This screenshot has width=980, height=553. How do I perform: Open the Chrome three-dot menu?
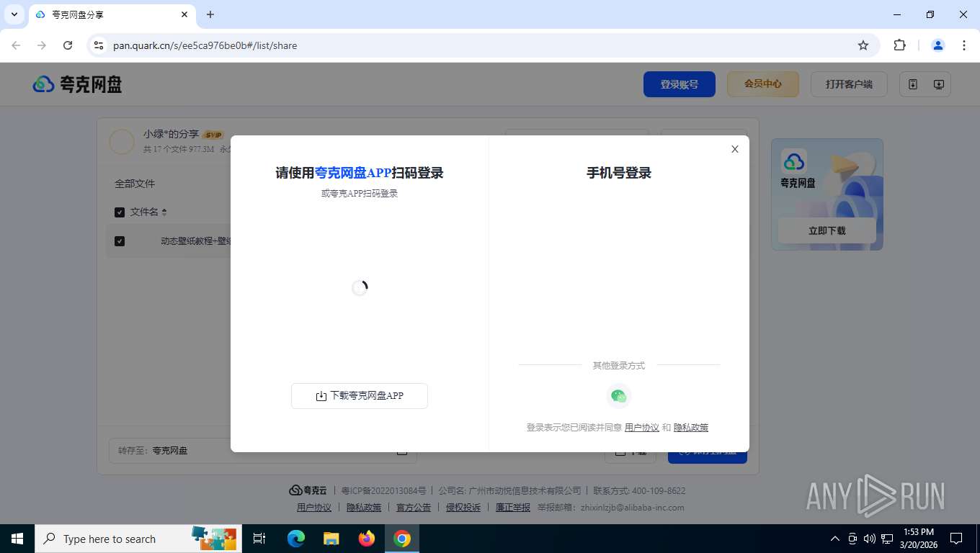click(x=964, y=45)
